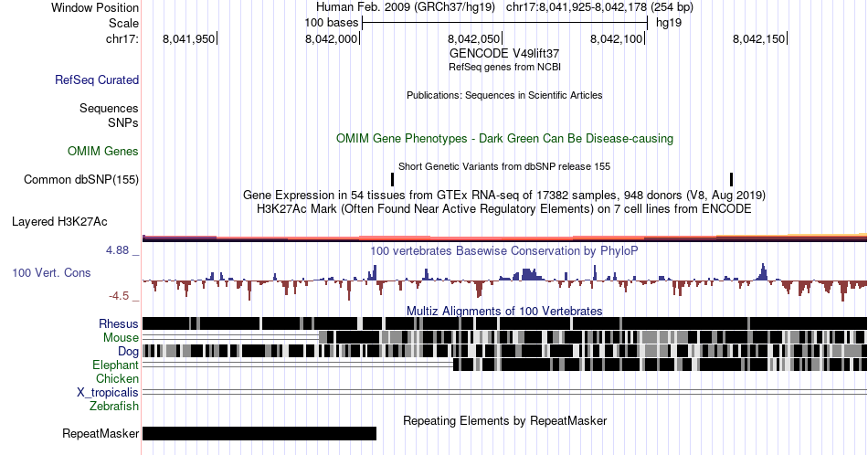Click the 8,042,000 ruler coordinate

331,38
